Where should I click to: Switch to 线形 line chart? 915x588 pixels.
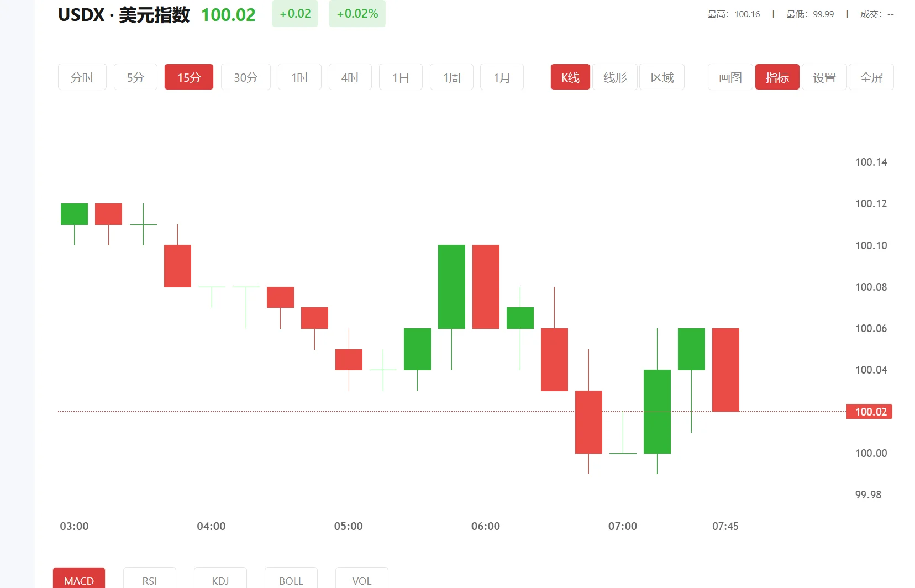click(x=615, y=77)
